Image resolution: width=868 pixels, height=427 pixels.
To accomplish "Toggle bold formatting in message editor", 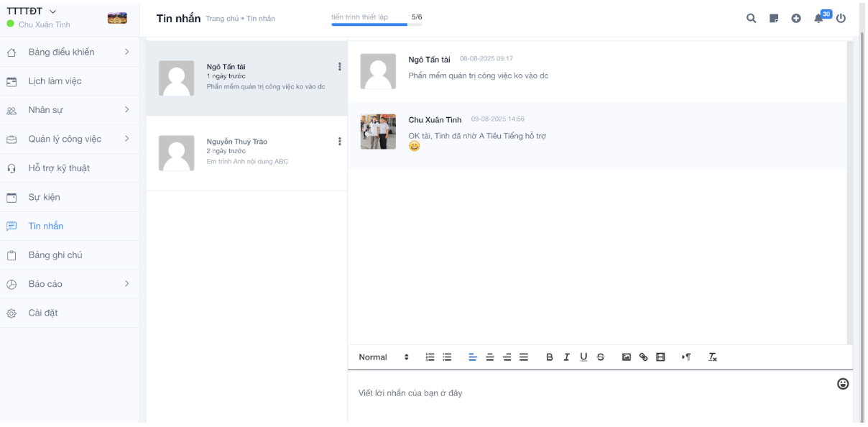I will 550,357.
